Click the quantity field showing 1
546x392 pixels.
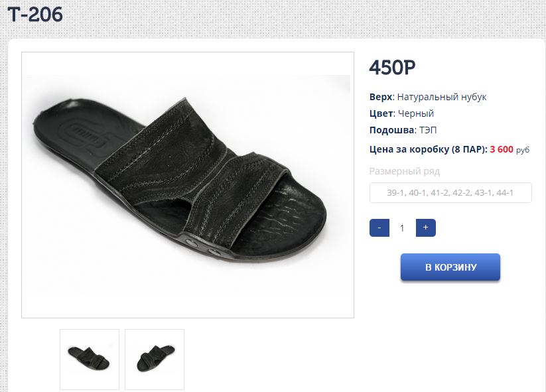coord(402,228)
